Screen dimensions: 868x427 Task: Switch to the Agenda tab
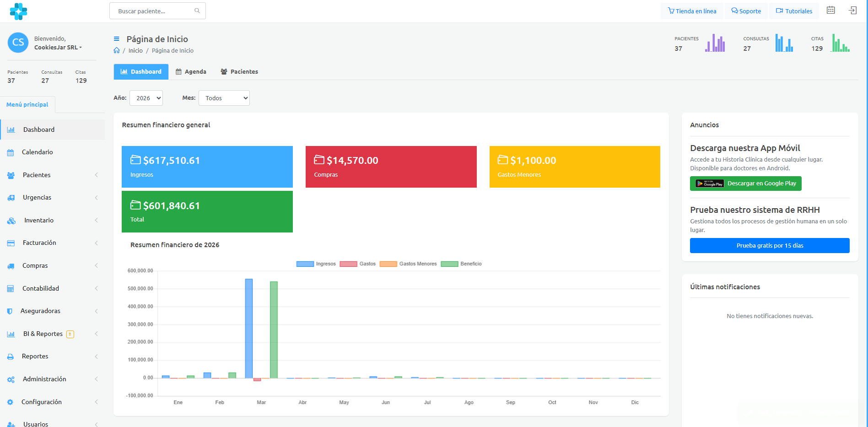[x=191, y=71]
